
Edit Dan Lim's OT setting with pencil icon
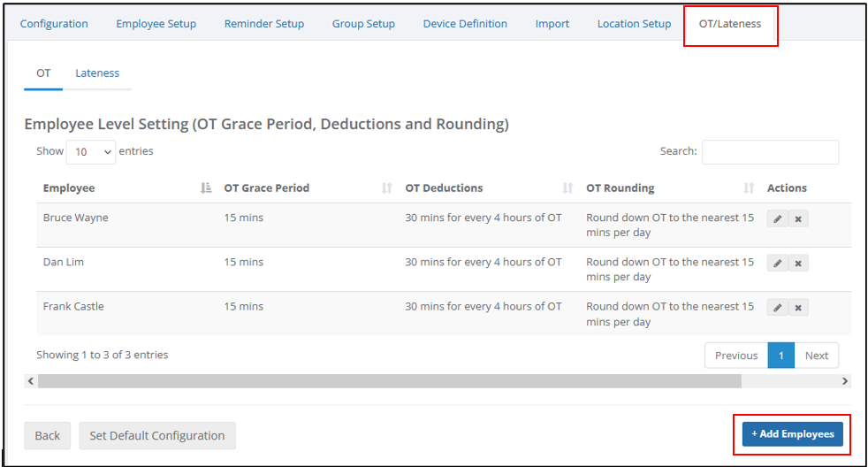(x=777, y=264)
